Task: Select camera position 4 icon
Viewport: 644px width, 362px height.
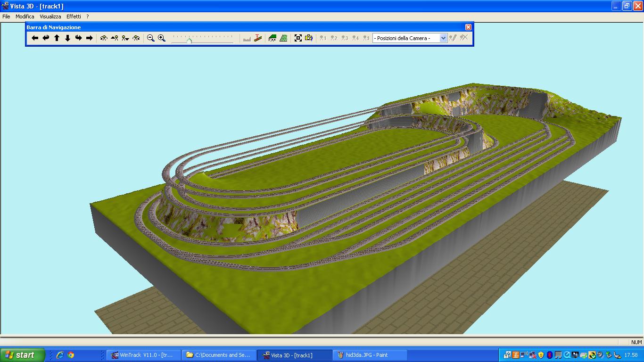Action: click(x=355, y=38)
